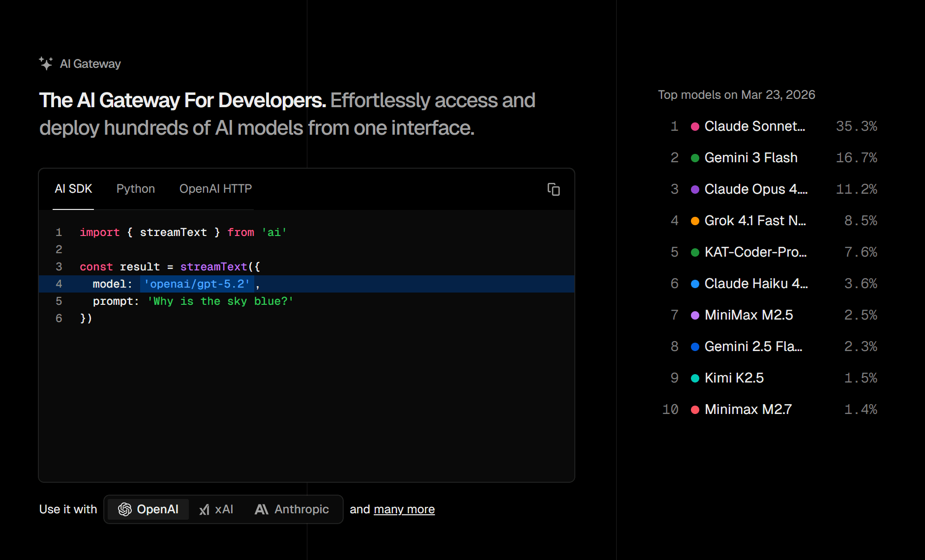Click the xAI logo icon
The image size is (925, 560).
pyautogui.click(x=204, y=510)
